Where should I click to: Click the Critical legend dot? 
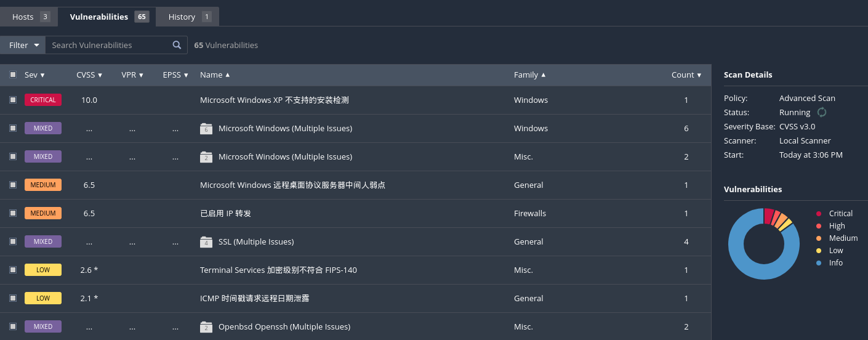tap(818, 214)
